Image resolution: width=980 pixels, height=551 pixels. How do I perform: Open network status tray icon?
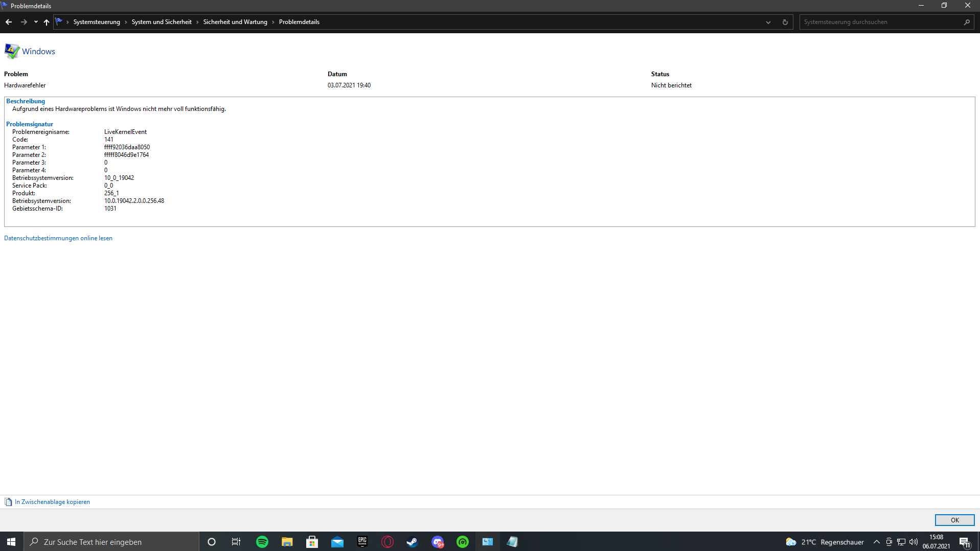901,542
